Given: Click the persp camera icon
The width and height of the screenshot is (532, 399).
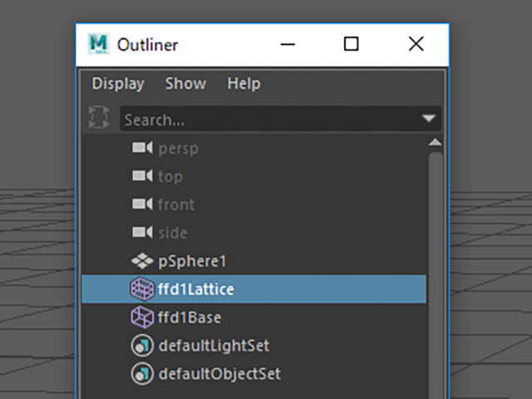Looking at the screenshot, I should click(142, 148).
